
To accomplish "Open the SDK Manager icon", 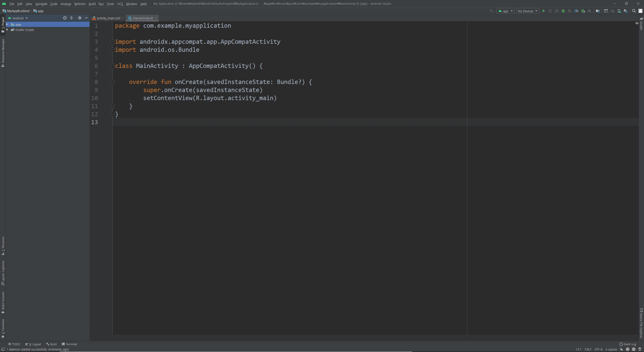I will [x=625, y=11].
